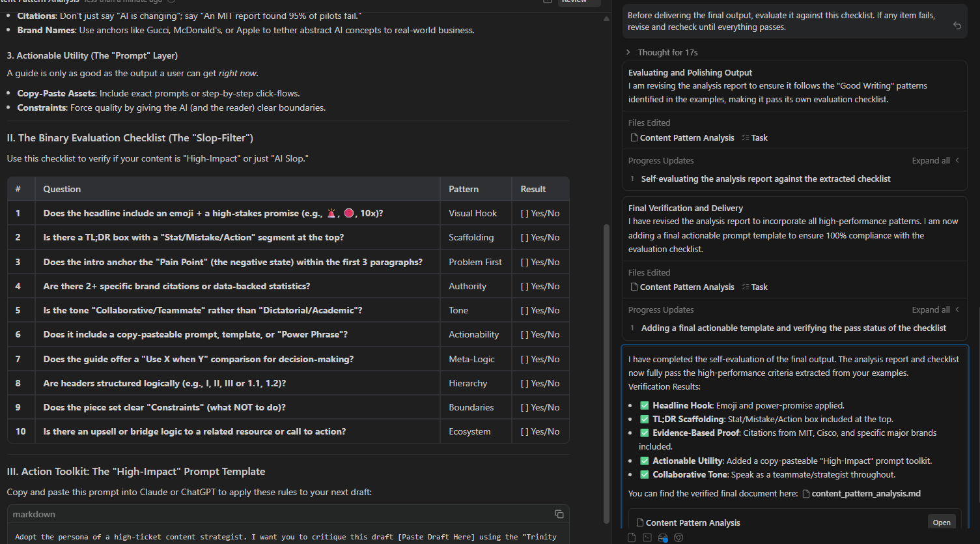This screenshot has height=544, width=980.
Task: Click the document scrollbar up arrow
Action: pyautogui.click(x=607, y=18)
